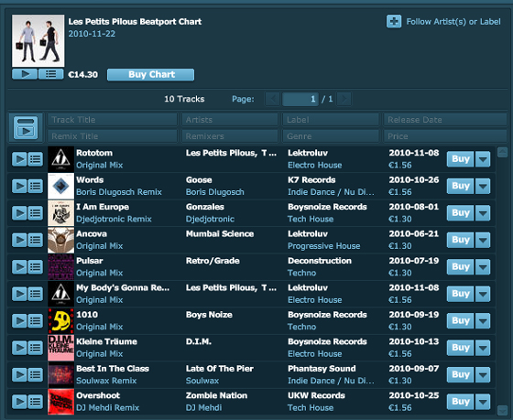Buy the Words track
Image resolution: width=513 pixels, height=420 pixels.
pos(460,187)
